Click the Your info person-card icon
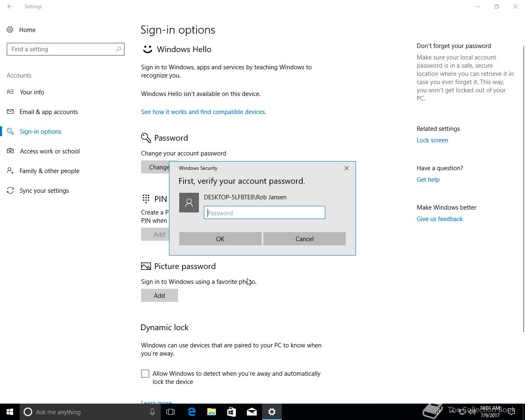The image size is (525, 420). coord(10,92)
